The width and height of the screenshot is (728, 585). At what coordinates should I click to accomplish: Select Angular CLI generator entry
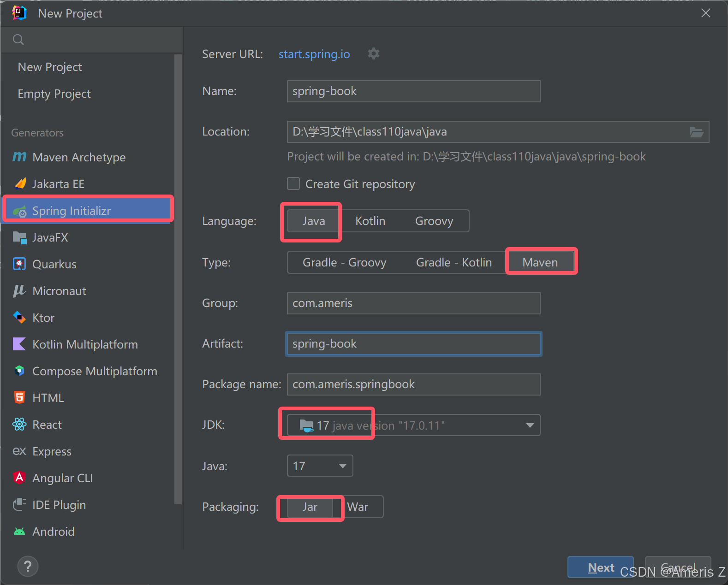click(88, 479)
